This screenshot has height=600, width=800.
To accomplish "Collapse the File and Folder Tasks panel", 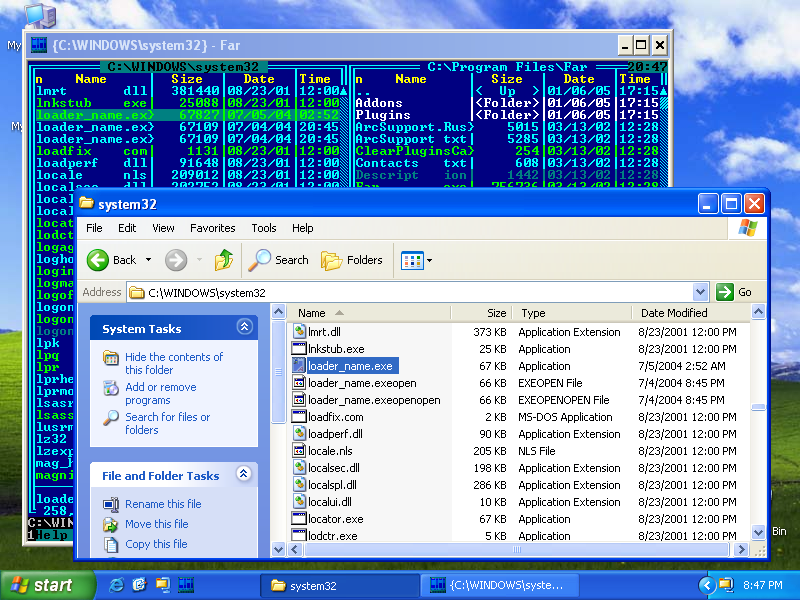I will 244,474.
